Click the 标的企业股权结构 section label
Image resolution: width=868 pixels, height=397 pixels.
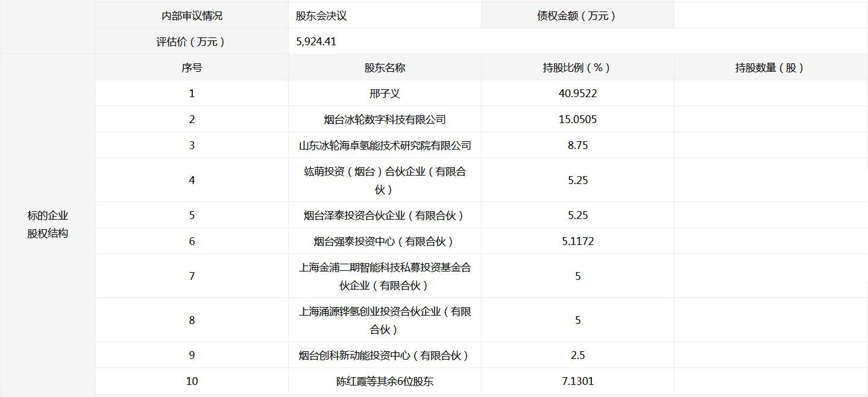click(48, 224)
